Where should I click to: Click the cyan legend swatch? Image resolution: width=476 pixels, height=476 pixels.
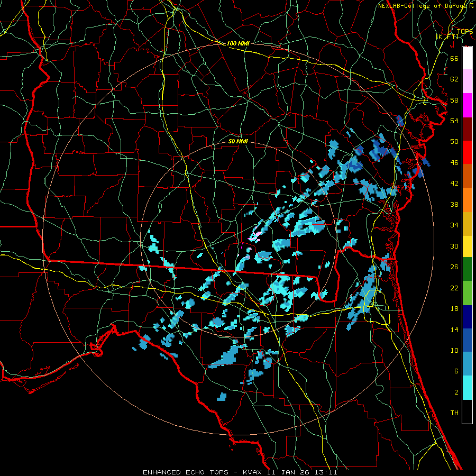(467, 388)
